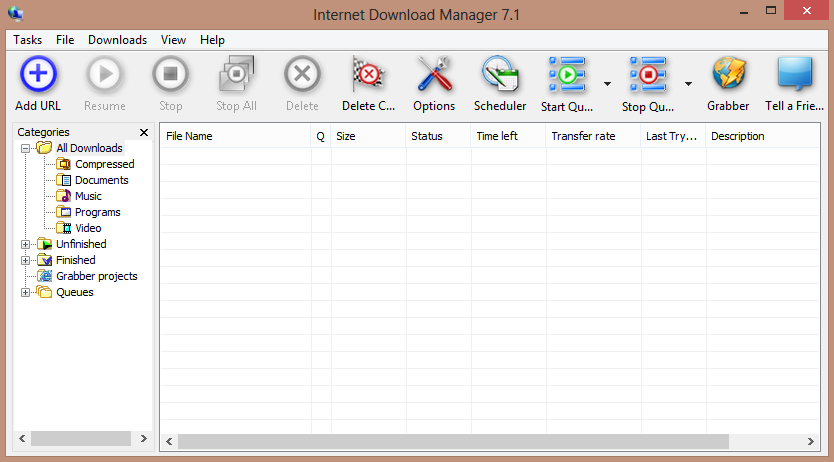Sort by Transfer rate column header

point(593,136)
